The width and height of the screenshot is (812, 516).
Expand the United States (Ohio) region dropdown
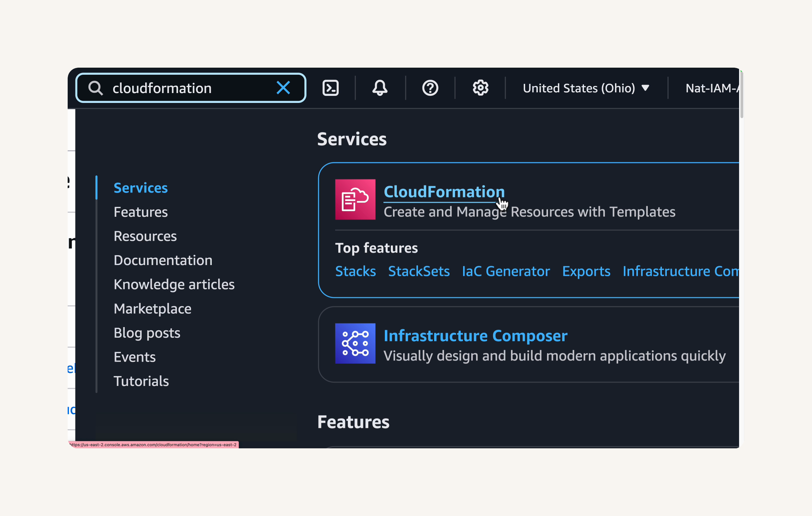pyautogui.click(x=586, y=88)
